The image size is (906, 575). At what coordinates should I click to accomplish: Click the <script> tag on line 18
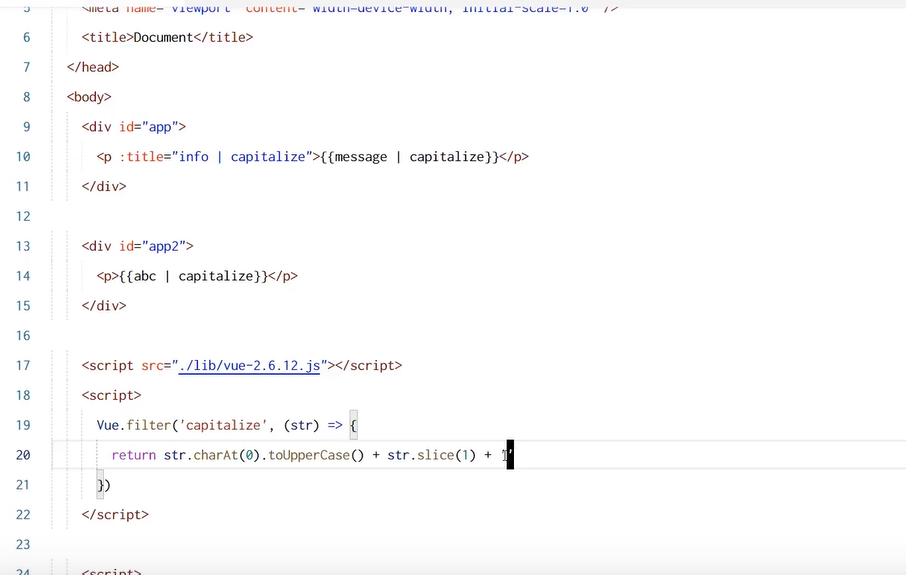coord(112,395)
